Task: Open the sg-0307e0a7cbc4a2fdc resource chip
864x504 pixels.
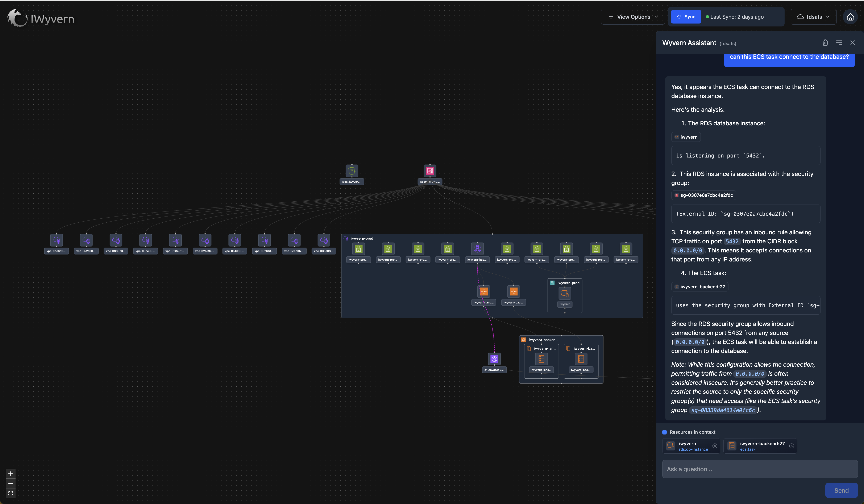Action: pyautogui.click(x=703, y=195)
